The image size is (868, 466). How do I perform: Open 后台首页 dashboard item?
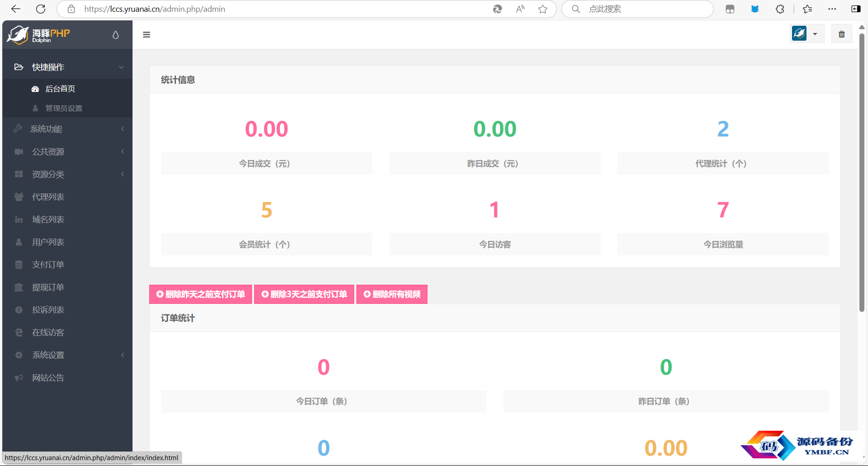(67, 89)
